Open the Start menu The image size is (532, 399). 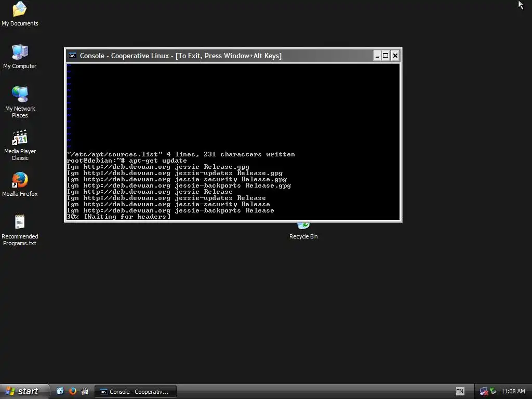point(24,391)
